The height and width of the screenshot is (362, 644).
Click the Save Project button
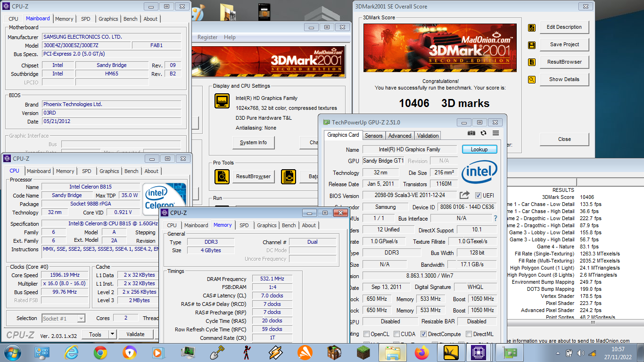coord(564,45)
